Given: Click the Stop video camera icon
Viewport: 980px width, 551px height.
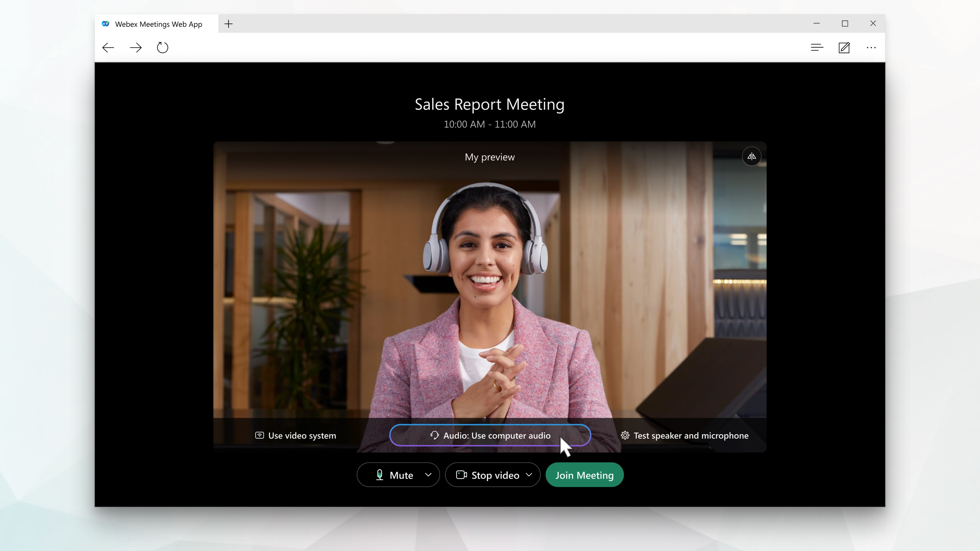Looking at the screenshot, I should point(461,475).
